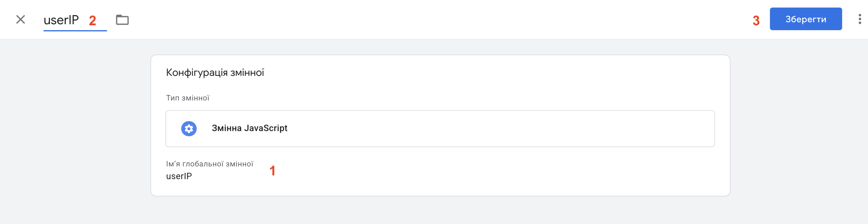
Task: Select the userIP global variable name value
Action: (x=179, y=176)
